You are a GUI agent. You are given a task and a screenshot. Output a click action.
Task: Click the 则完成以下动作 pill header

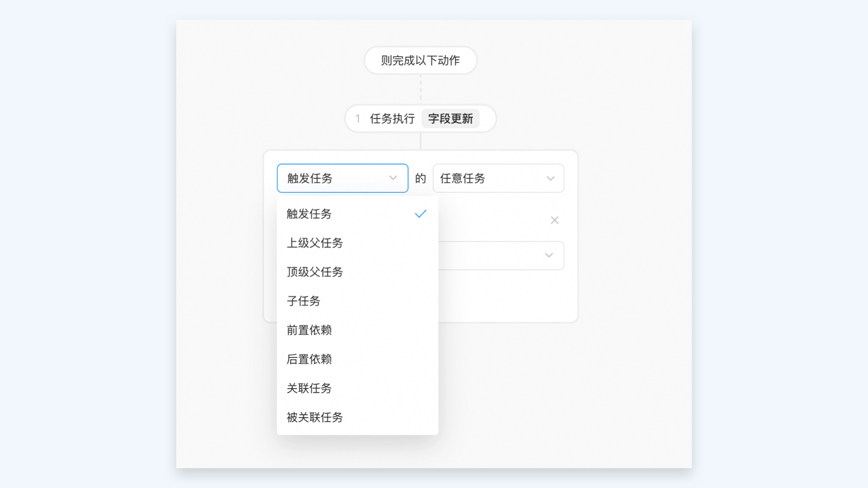pyautogui.click(x=420, y=61)
